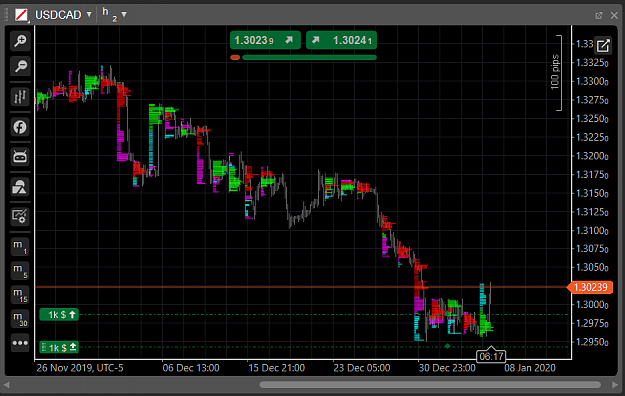
Task: Open the chart type bars icon
Action: (20, 97)
